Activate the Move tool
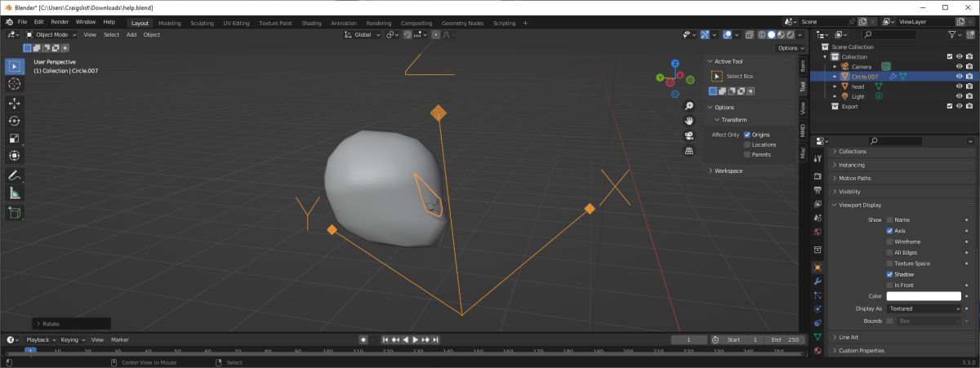980x368 pixels. tap(15, 104)
